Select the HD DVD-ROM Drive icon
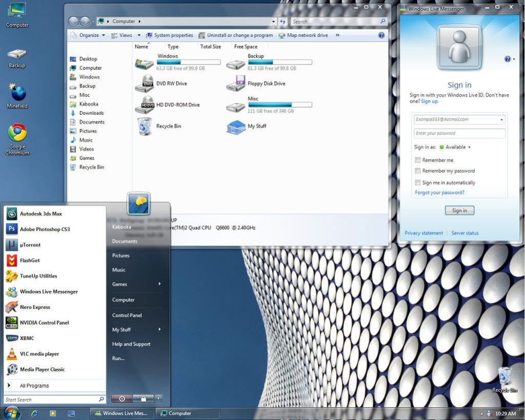This screenshot has width=525, height=420. coord(168,105)
